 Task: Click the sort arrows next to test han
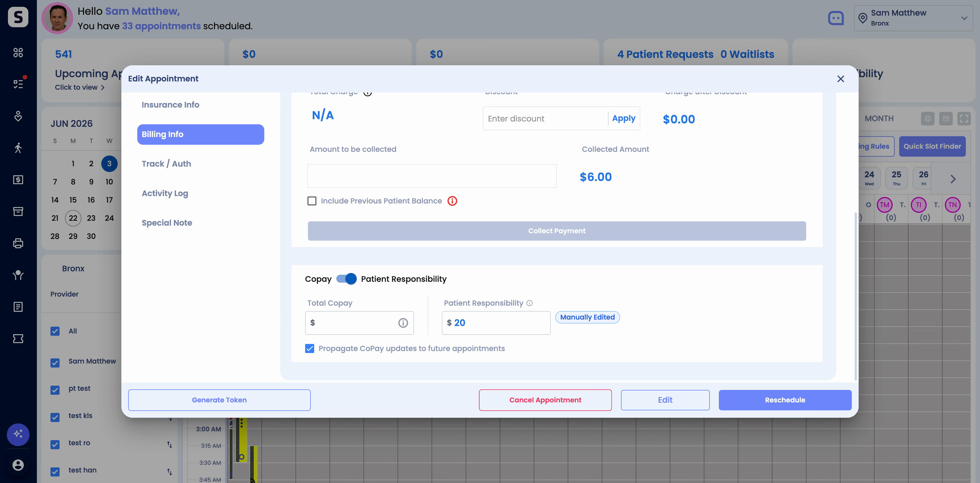pos(169,472)
